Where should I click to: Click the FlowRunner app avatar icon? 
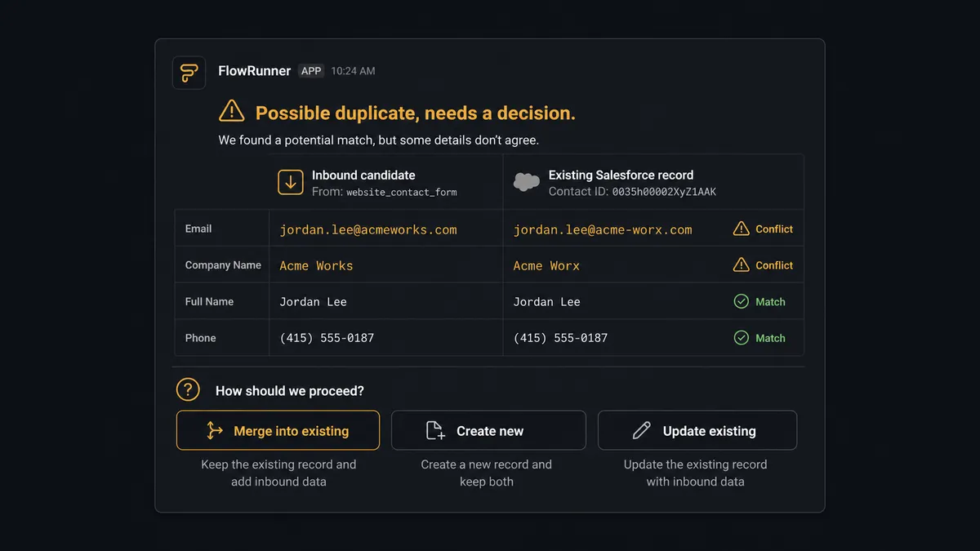coord(189,73)
